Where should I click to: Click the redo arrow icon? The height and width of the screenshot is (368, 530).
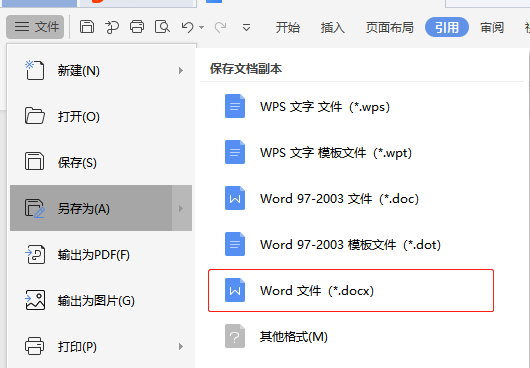point(220,27)
